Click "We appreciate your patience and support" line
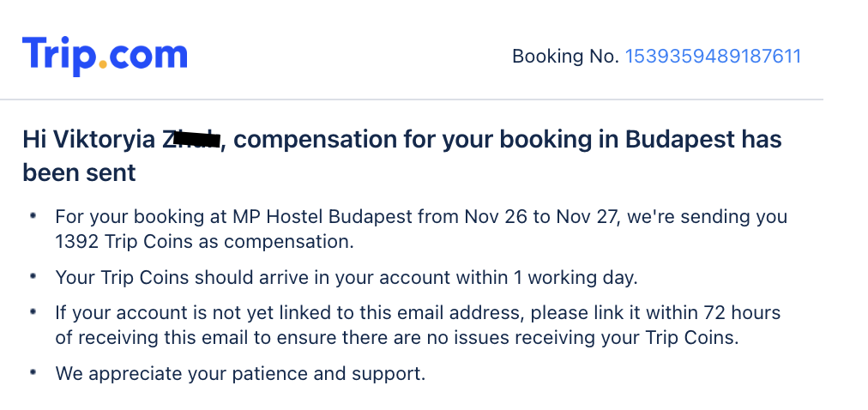 [240, 374]
